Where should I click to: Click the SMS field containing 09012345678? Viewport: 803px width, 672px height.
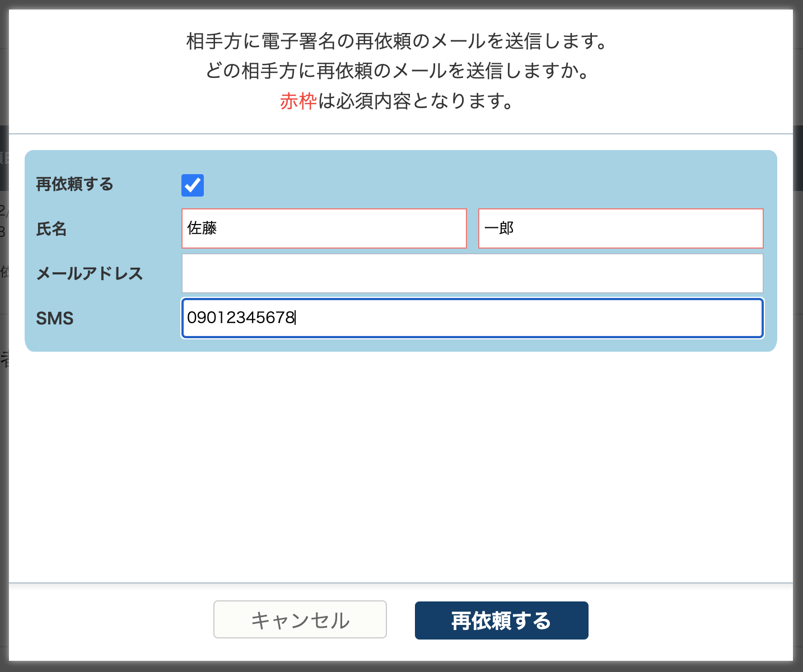[472, 318]
